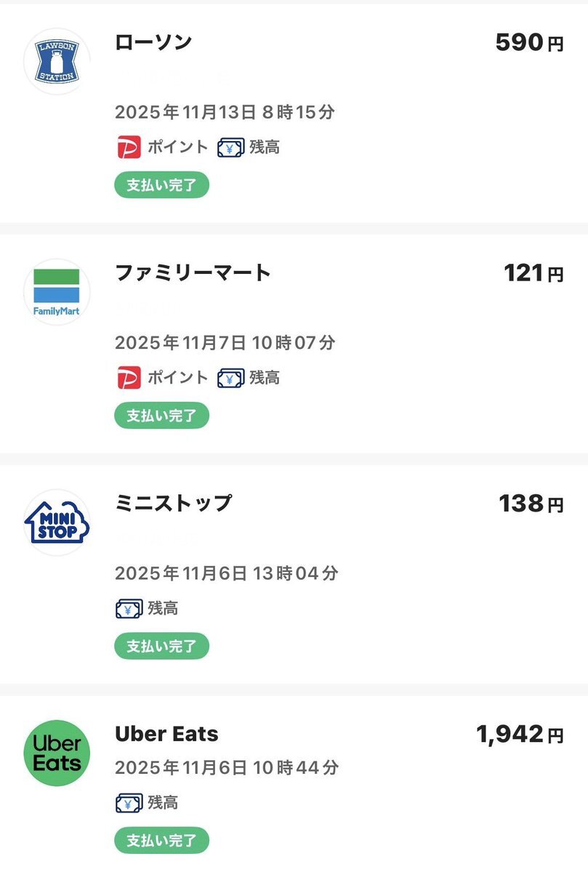
Task: Click the PayPay points icon under FamilyMart
Action: tap(129, 378)
